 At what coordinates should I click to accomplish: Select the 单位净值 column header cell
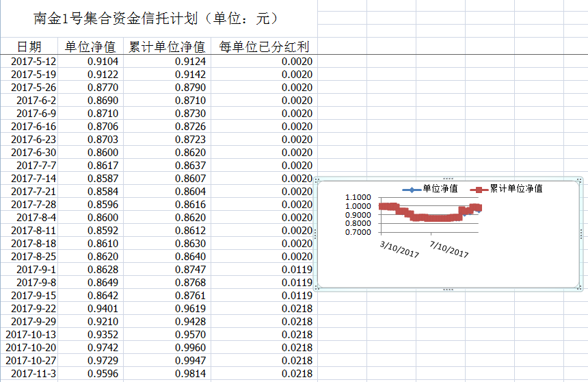coord(90,47)
